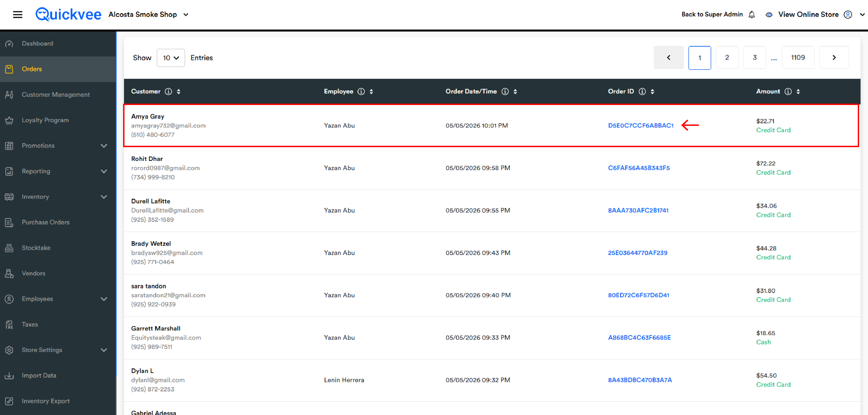The image size is (868, 415).
Task: Click the Employee column info icon
Action: click(x=361, y=91)
